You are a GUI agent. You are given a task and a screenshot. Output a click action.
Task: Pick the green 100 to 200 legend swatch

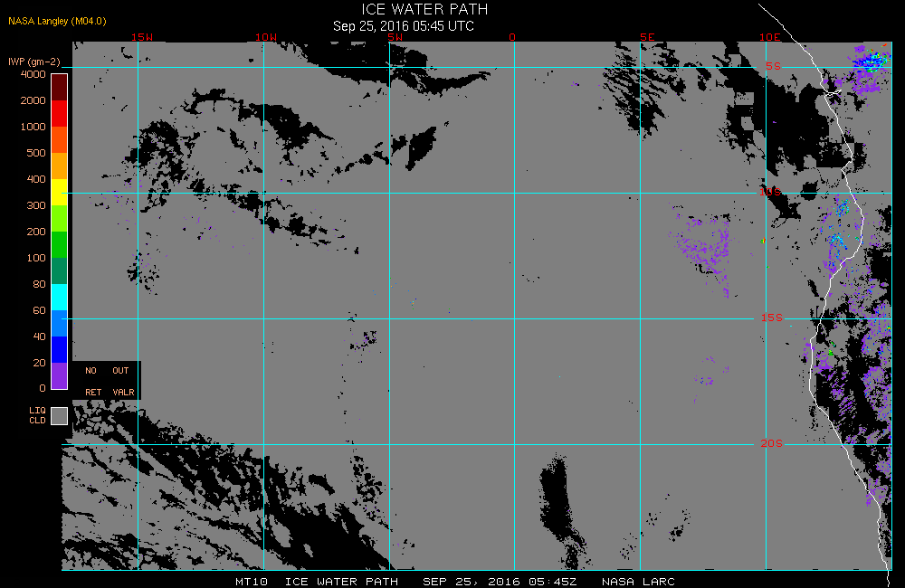pyautogui.click(x=60, y=244)
